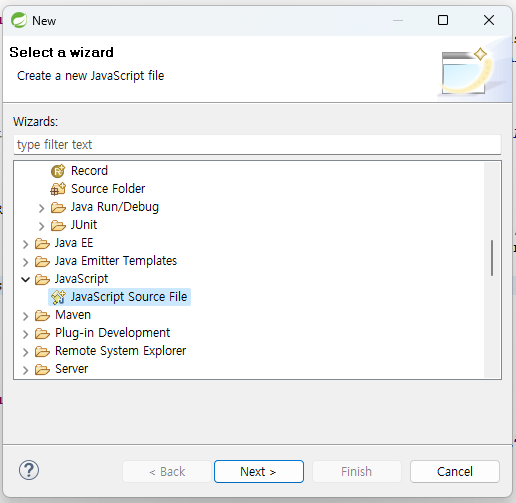Select the Record entry
The image size is (516, 503).
89,171
